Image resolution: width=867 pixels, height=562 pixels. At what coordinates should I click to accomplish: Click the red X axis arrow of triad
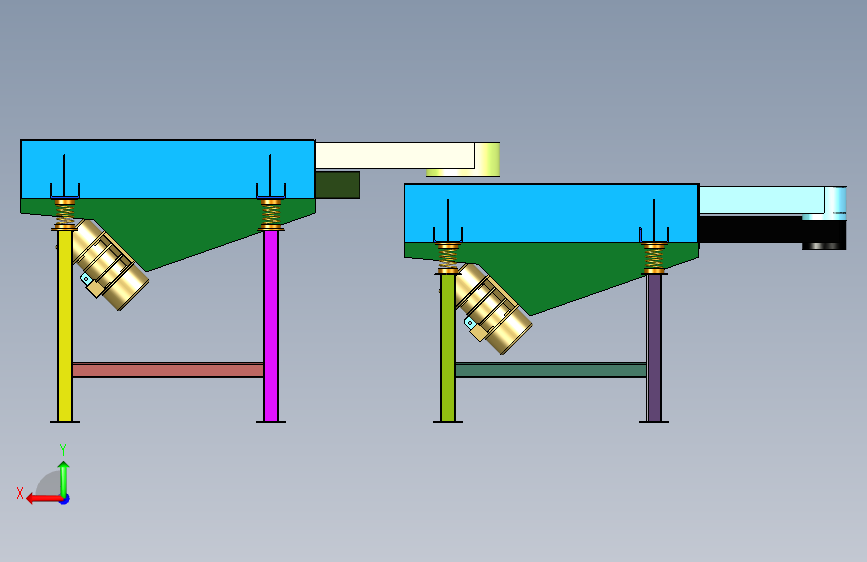pos(44,499)
